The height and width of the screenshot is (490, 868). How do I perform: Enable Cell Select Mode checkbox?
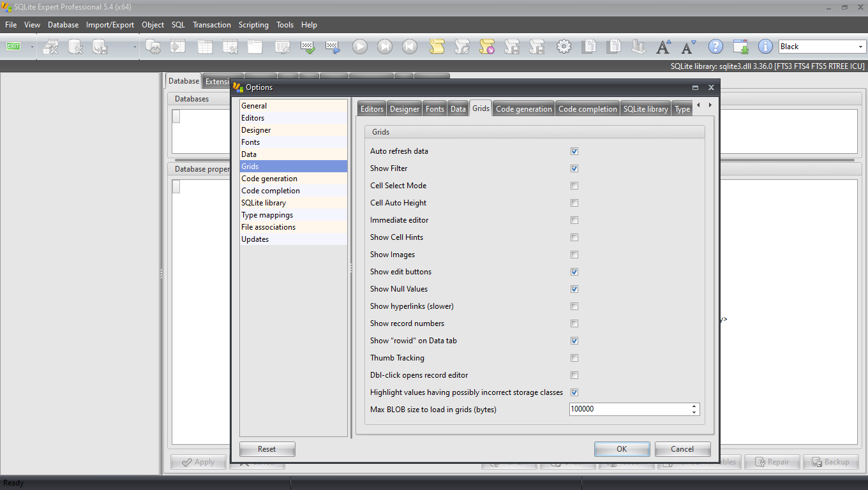coord(574,186)
